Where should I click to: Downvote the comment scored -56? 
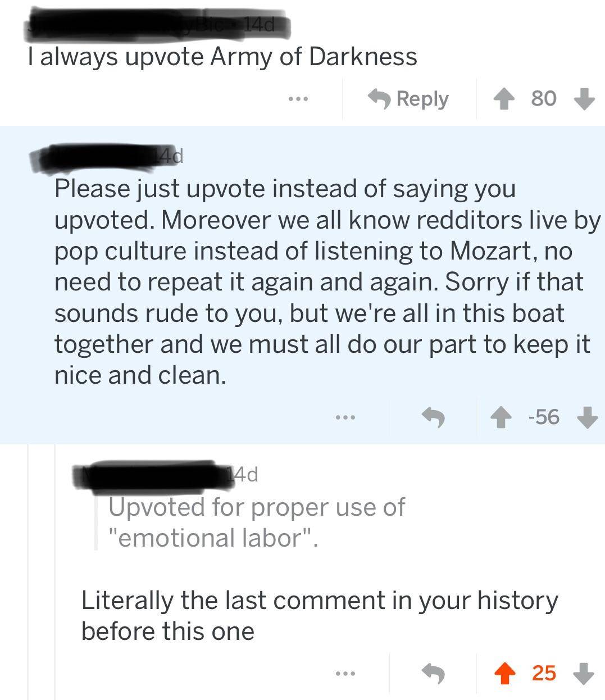tap(586, 417)
